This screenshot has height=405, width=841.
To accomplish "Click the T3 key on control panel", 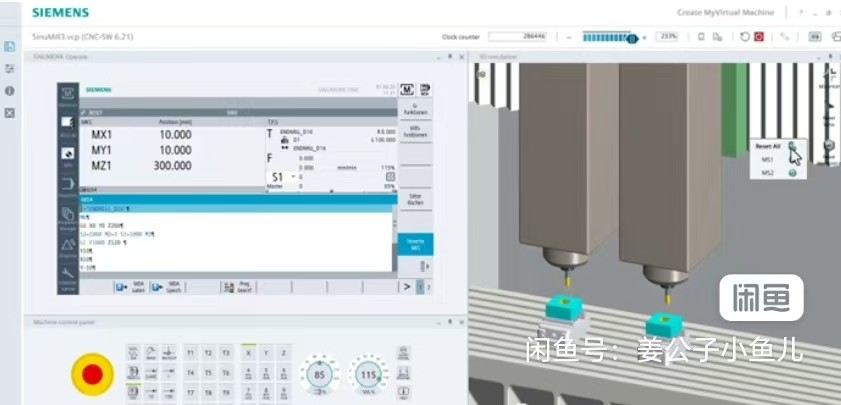I will (x=226, y=354).
